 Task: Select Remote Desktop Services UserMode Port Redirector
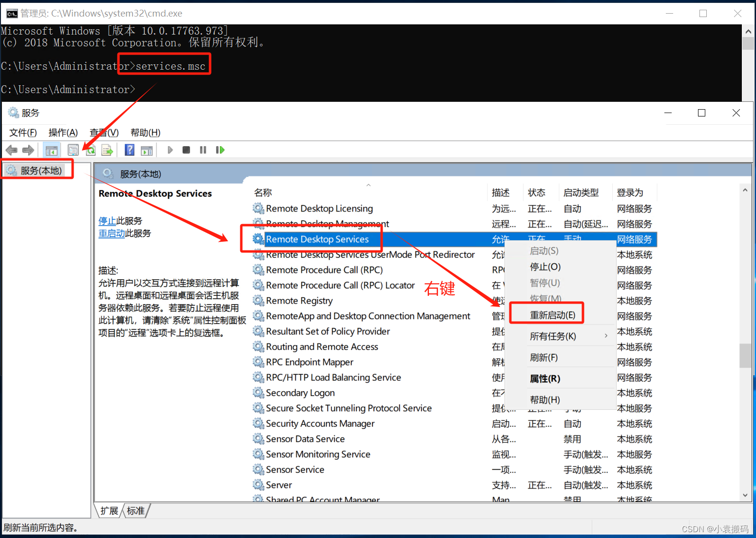click(x=370, y=254)
